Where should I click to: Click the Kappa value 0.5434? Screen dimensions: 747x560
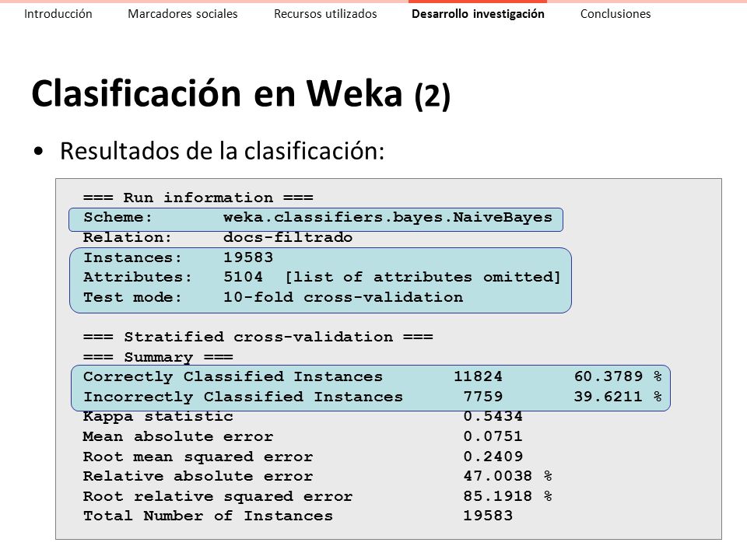[493, 417]
